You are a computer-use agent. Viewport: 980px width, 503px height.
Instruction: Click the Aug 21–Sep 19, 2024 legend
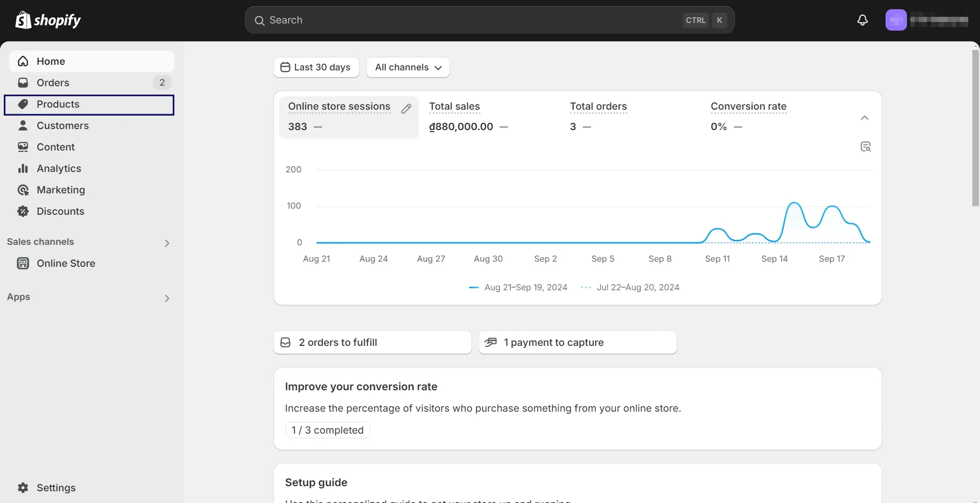pos(518,287)
